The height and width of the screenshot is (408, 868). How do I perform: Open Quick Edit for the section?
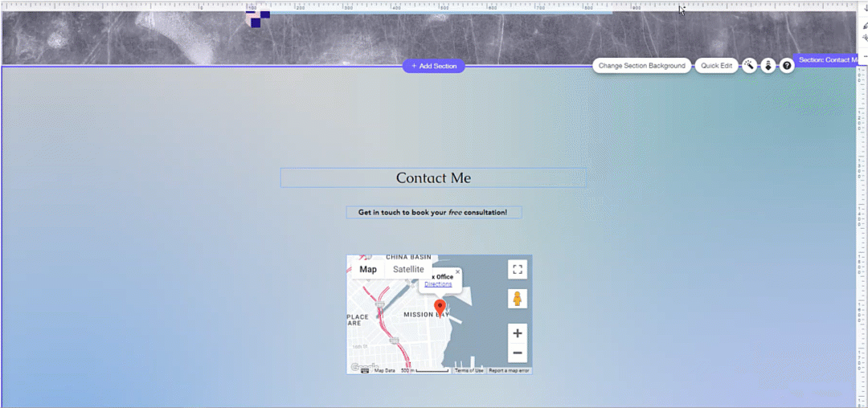tap(716, 66)
